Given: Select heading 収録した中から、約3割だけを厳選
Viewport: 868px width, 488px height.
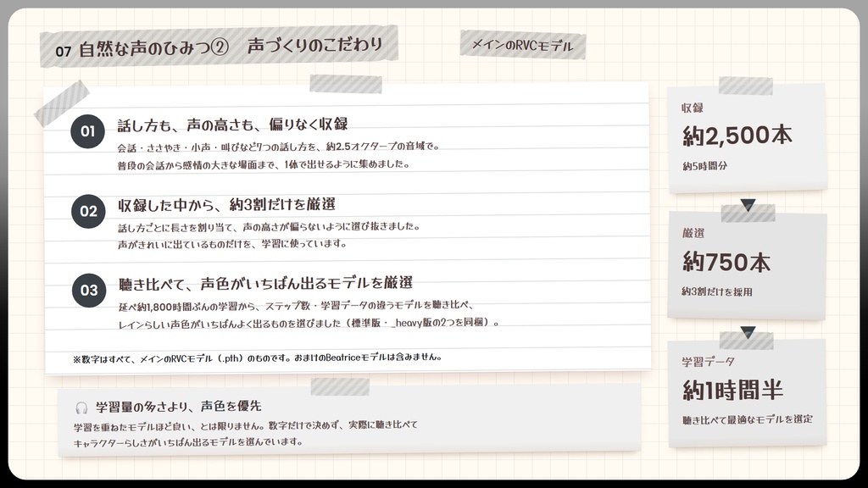Looking at the screenshot, I should click(227, 205).
